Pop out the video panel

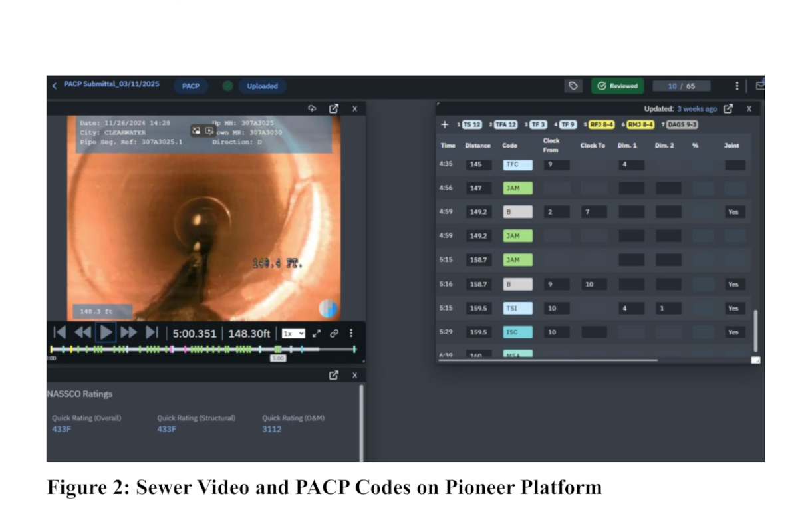click(x=334, y=108)
